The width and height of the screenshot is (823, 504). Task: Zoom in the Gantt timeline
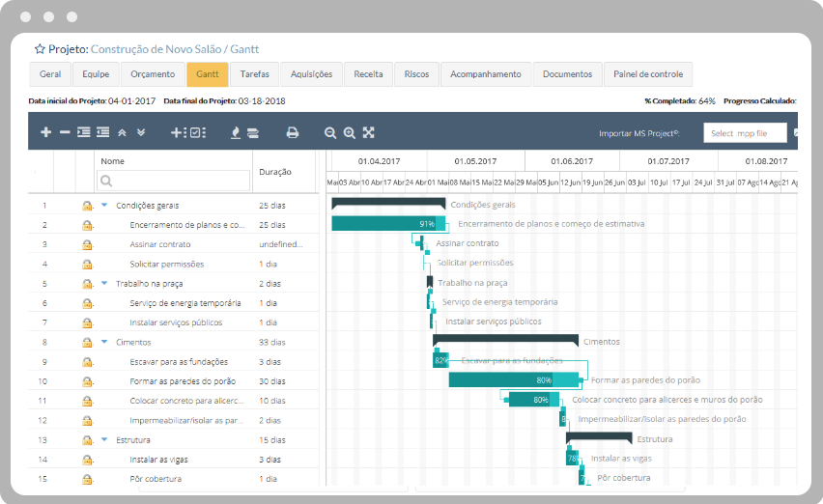tap(349, 132)
